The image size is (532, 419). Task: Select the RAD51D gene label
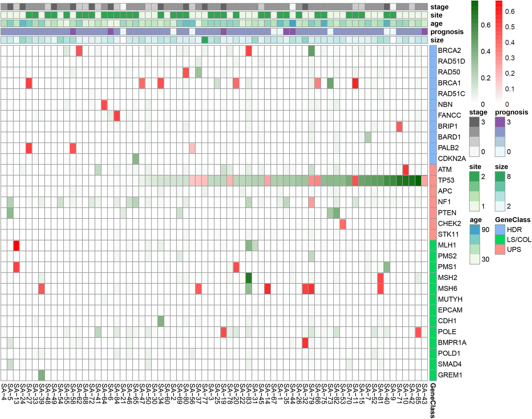451,61
